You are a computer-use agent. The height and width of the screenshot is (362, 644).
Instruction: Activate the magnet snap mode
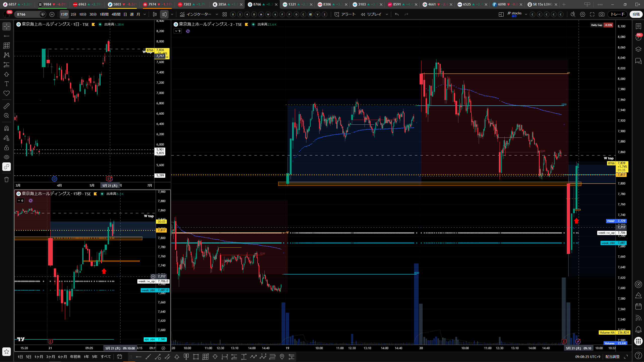click(x=7, y=128)
